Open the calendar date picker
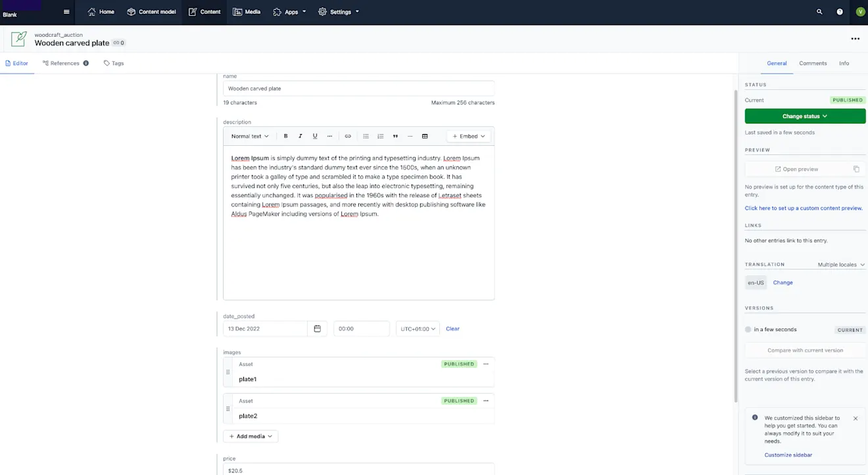 (x=317, y=328)
